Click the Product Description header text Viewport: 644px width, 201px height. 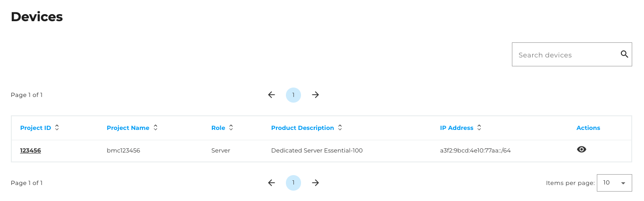pyautogui.click(x=302, y=128)
